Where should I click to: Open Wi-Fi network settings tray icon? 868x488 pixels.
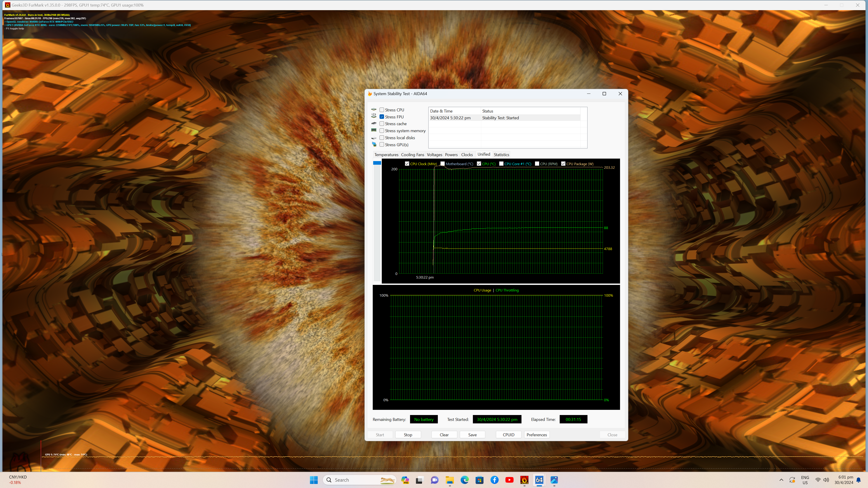(818, 480)
